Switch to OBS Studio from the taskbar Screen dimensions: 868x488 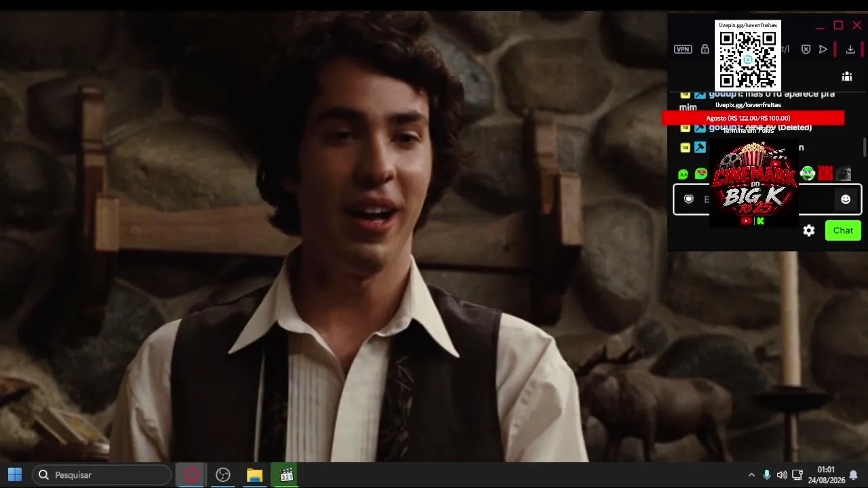click(223, 475)
